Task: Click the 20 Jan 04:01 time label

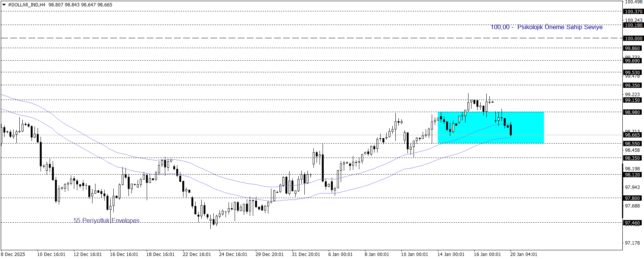Action: coord(523,254)
